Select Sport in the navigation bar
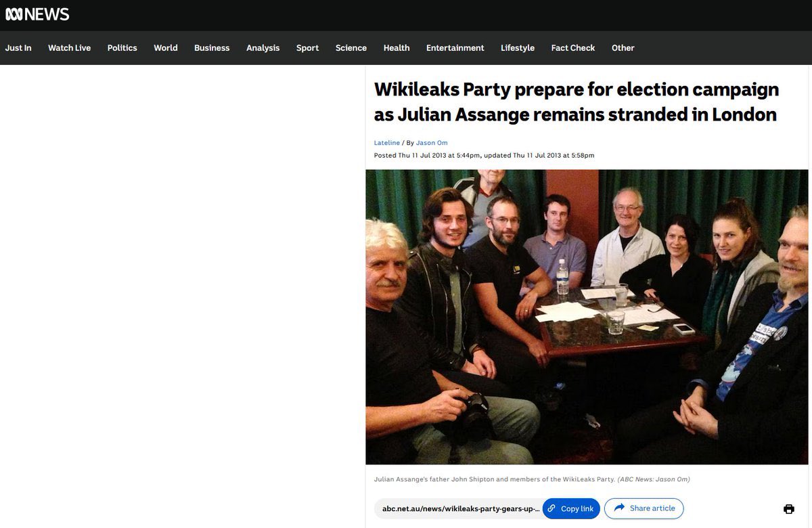This screenshot has height=528, width=812. point(307,48)
